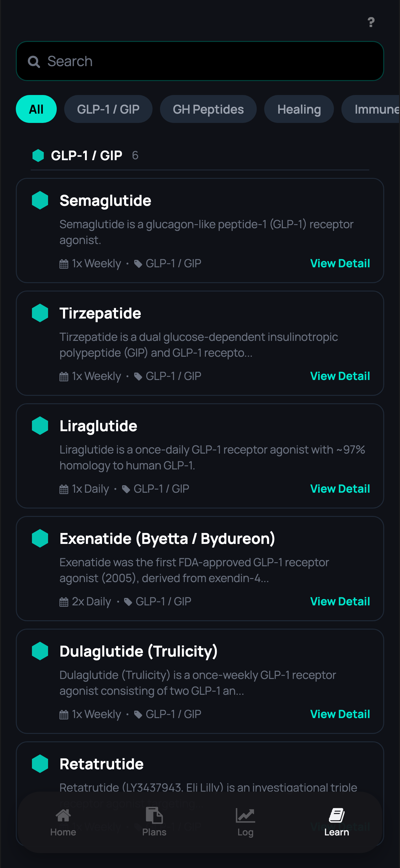View Detail for Semaglutide

pos(340,264)
